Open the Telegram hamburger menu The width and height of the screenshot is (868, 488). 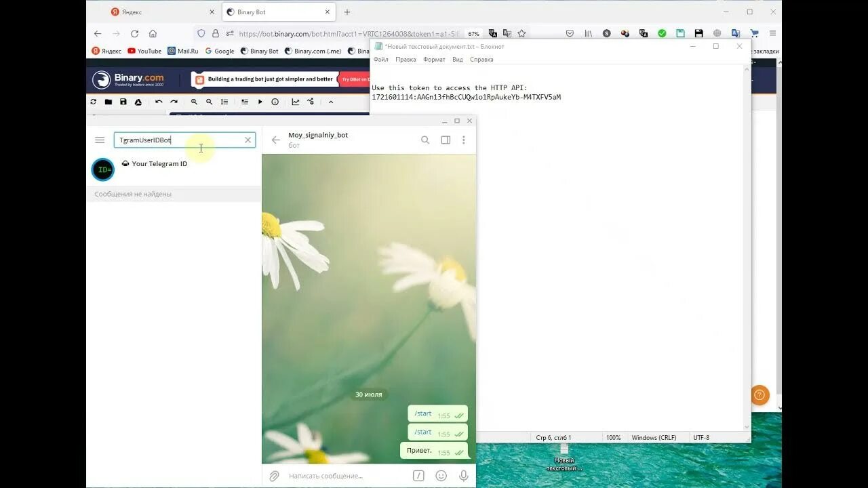pyautogui.click(x=100, y=140)
